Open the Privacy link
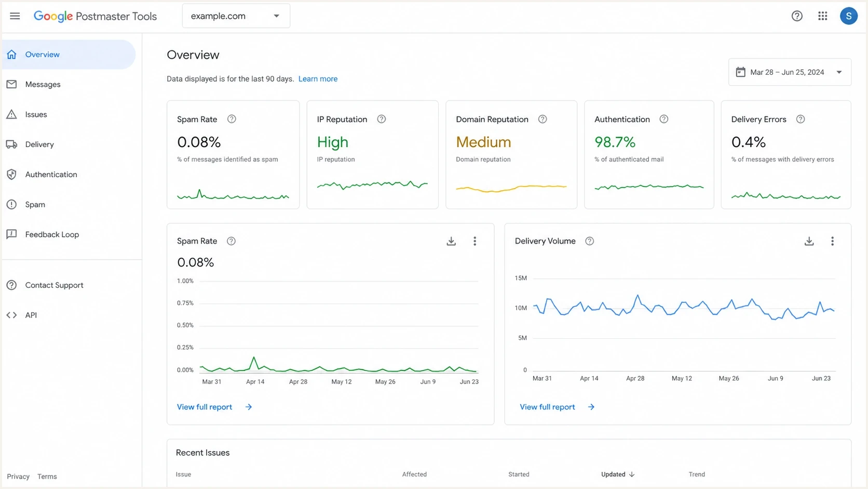Viewport: 868px width, 489px height. pos(18,477)
